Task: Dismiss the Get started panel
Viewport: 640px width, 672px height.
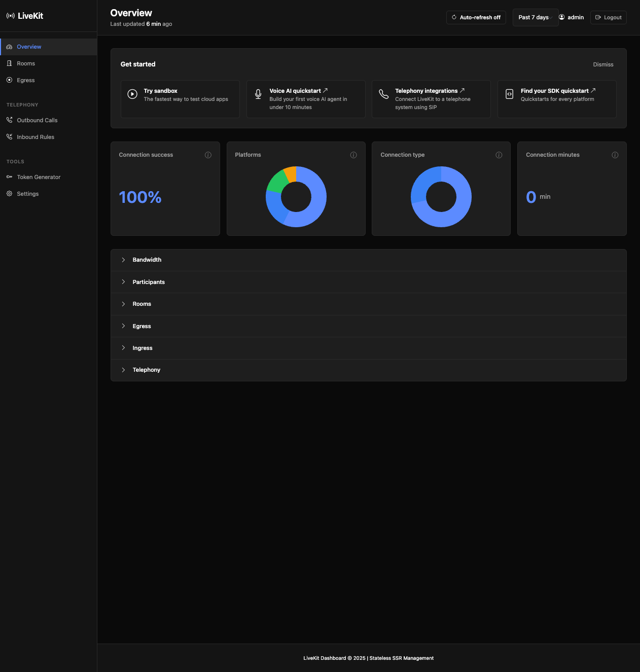Action: click(x=603, y=64)
